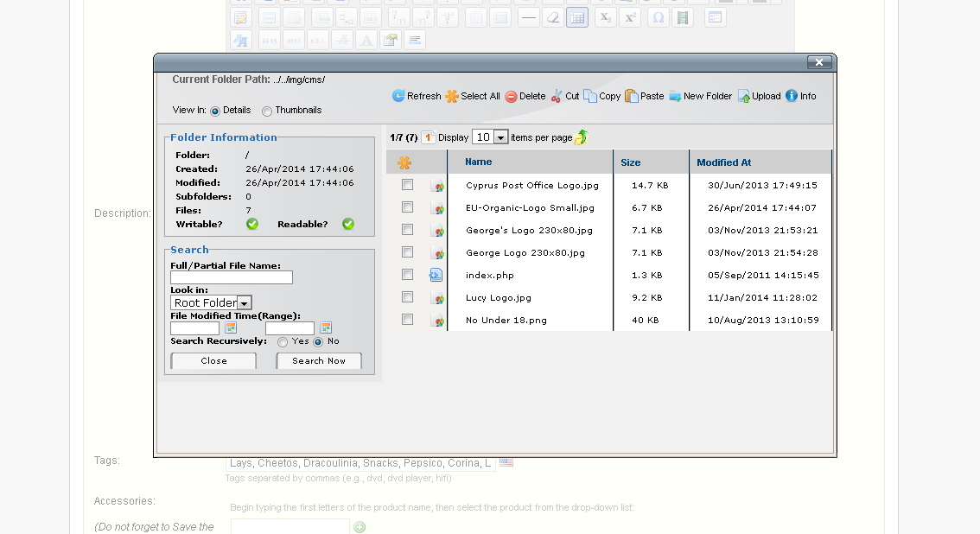Click the Delete toolbar action
This screenshot has width=980, height=534.
pos(525,96)
